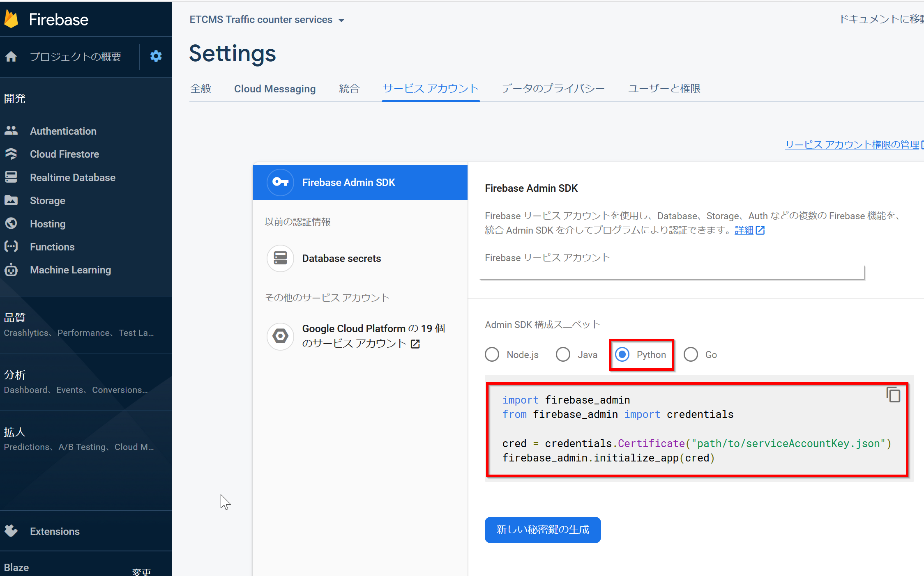924x576 pixels.
Task: Click the home icon beside プロジェクトの概要
Action: click(x=11, y=56)
